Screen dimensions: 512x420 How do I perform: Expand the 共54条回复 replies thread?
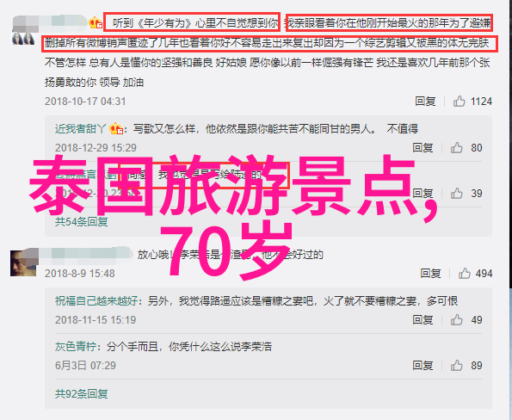(x=81, y=222)
